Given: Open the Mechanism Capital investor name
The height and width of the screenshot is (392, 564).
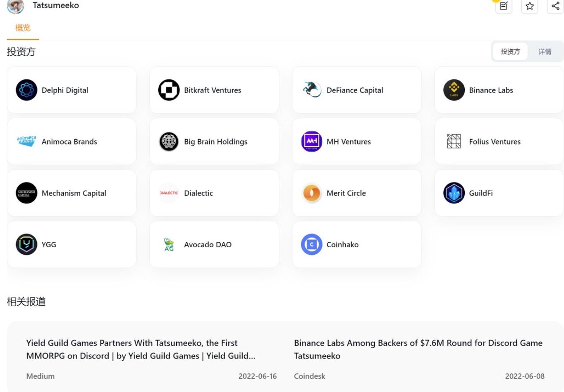Looking at the screenshot, I should [x=74, y=193].
